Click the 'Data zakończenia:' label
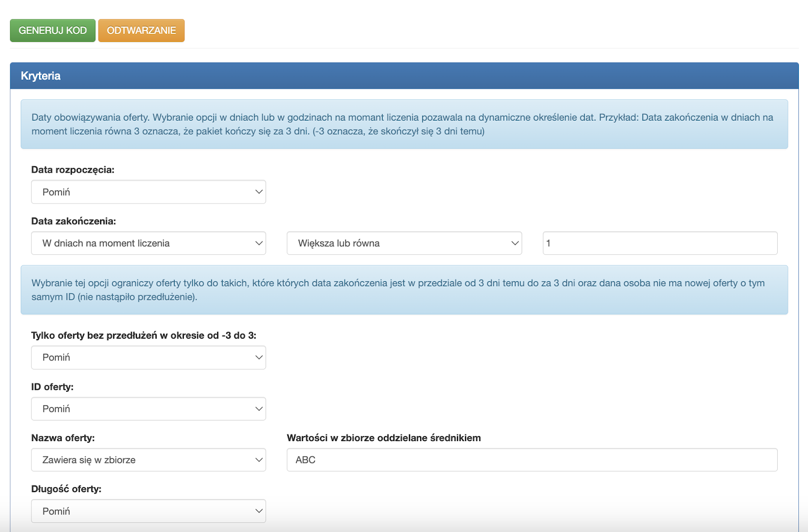The image size is (808, 532). [74, 221]
